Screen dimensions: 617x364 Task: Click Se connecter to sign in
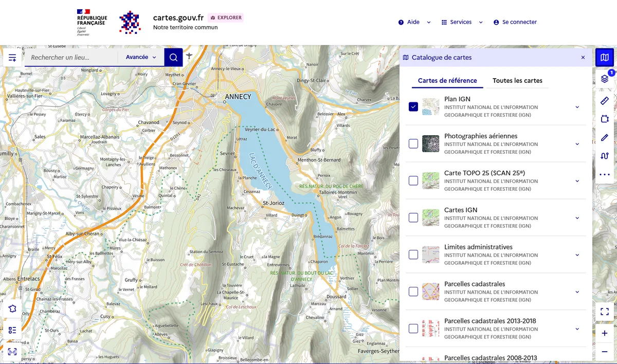515,22
